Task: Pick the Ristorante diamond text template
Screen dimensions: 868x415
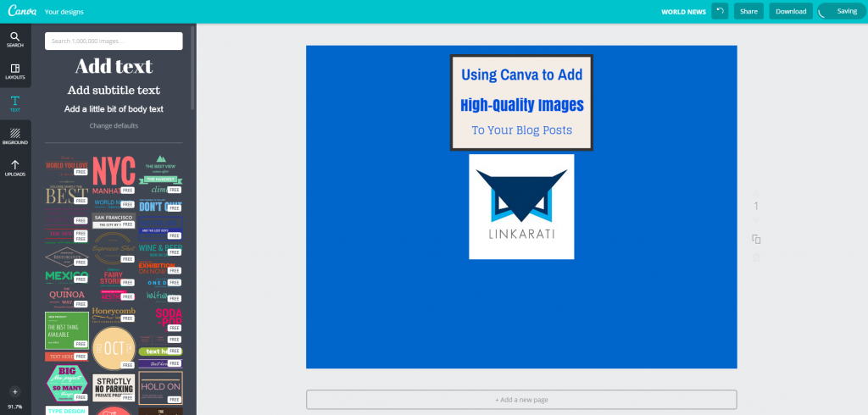Action: click(x=66, y=257)
